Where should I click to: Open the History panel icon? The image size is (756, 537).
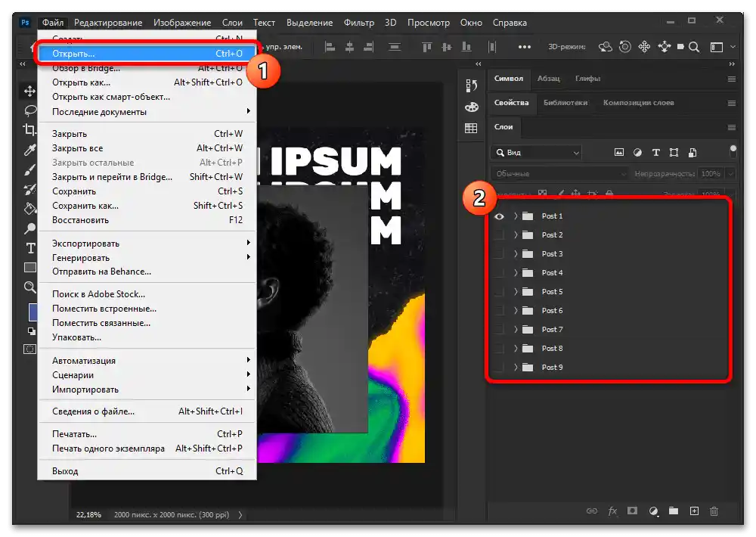click(471, 85)
